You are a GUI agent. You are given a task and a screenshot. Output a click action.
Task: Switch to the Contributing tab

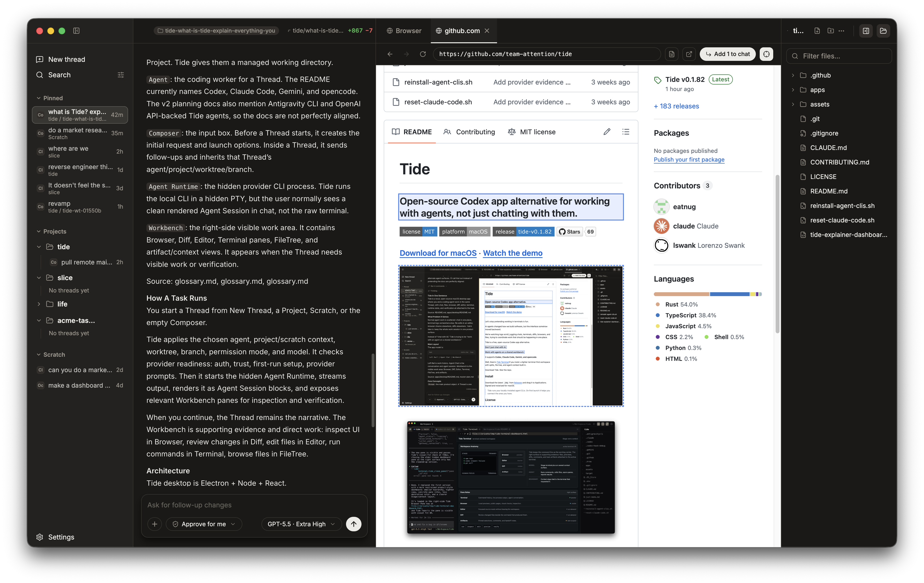tap(469, 132)
